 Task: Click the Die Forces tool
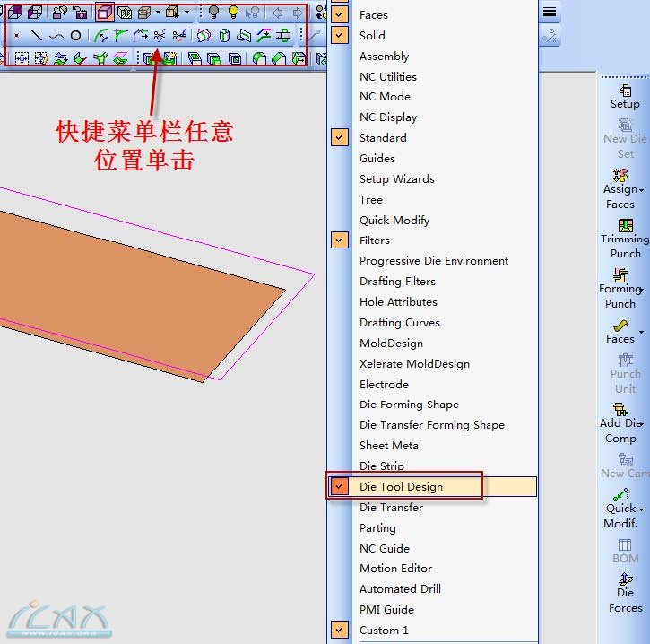(625, 593)
